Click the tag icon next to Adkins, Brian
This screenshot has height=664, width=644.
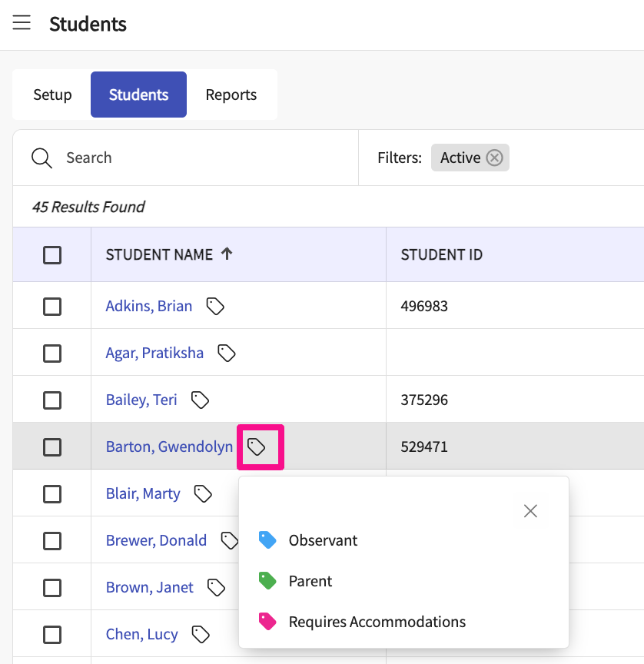215,306
